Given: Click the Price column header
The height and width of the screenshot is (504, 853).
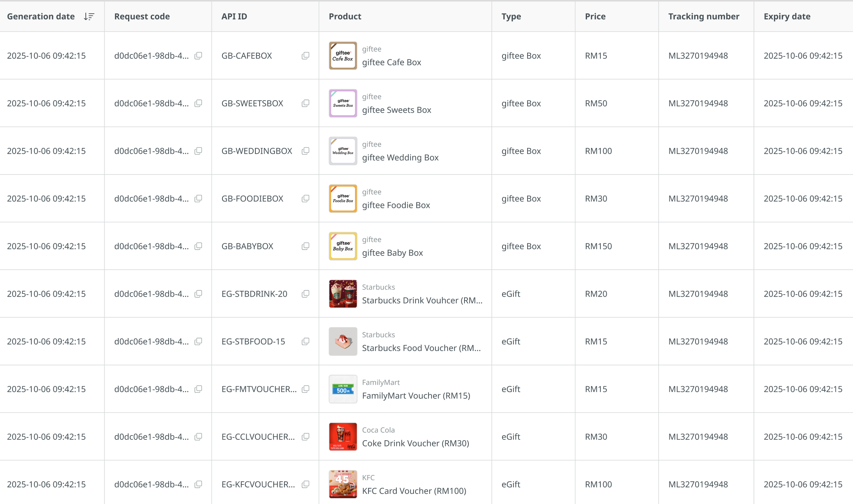Looking at the screenshot, I should 595,16.
